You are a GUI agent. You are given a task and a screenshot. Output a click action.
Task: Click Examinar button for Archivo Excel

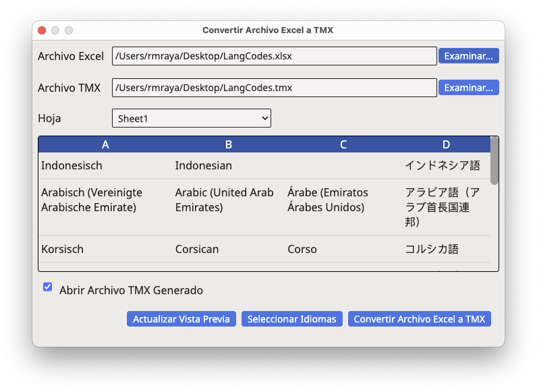(x=468, y=56)
